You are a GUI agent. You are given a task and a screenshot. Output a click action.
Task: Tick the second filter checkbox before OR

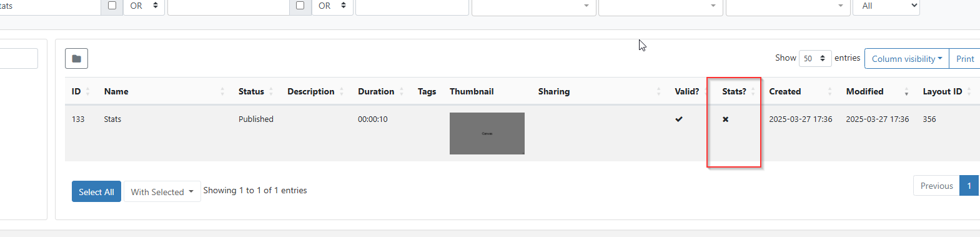click(x=300, y=6)
